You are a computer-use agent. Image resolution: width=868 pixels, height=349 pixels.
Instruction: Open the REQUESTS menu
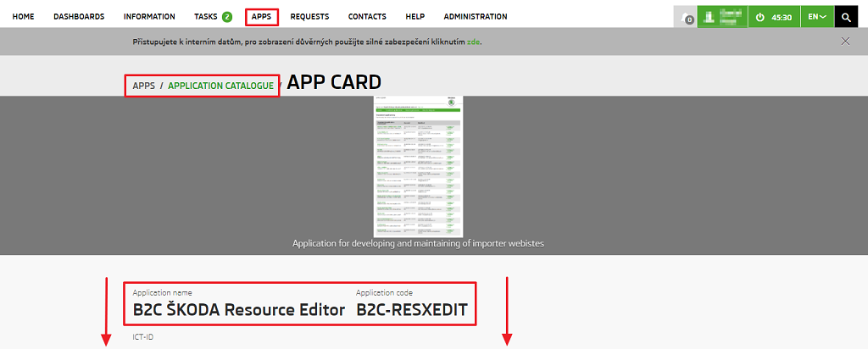[x=309, y=17]
